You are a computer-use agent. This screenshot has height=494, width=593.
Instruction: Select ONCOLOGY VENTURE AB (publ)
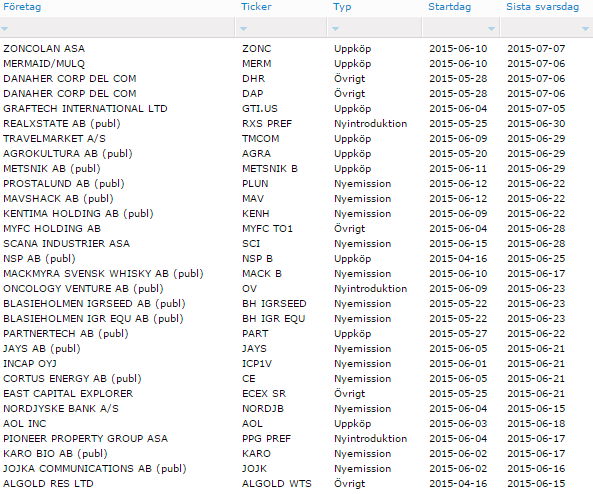pyautogui.click(x=83, y=289)
